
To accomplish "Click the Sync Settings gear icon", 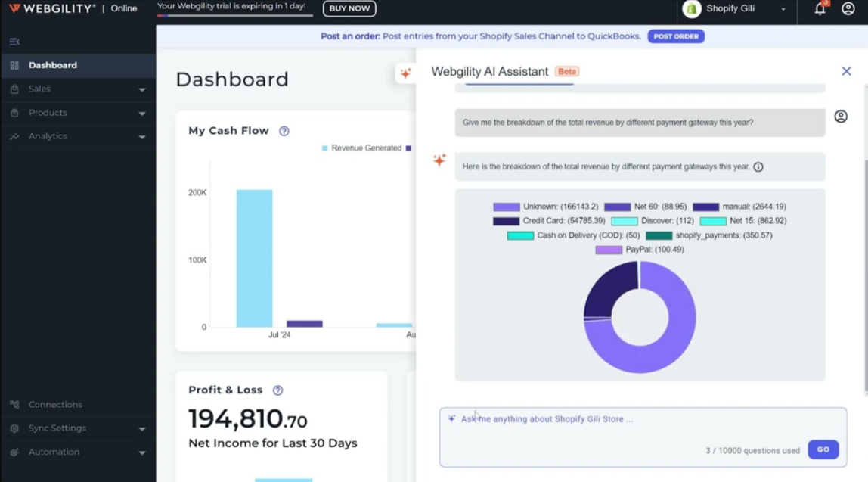I will click(14, 428).
